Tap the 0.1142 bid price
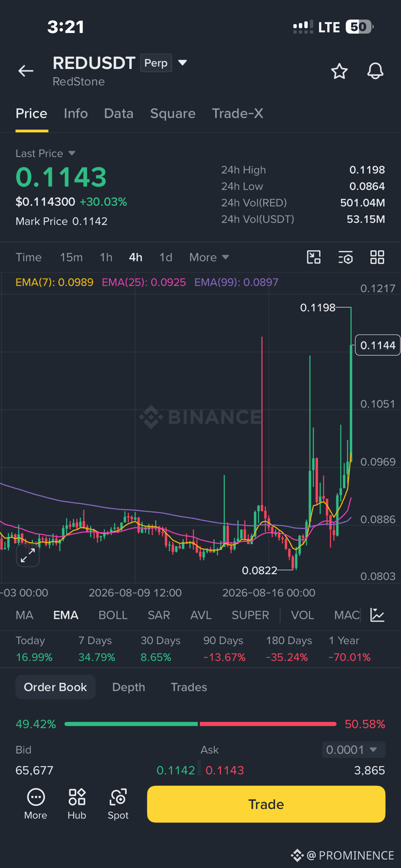This screenshot has height=868, width=401. (176, 770)
